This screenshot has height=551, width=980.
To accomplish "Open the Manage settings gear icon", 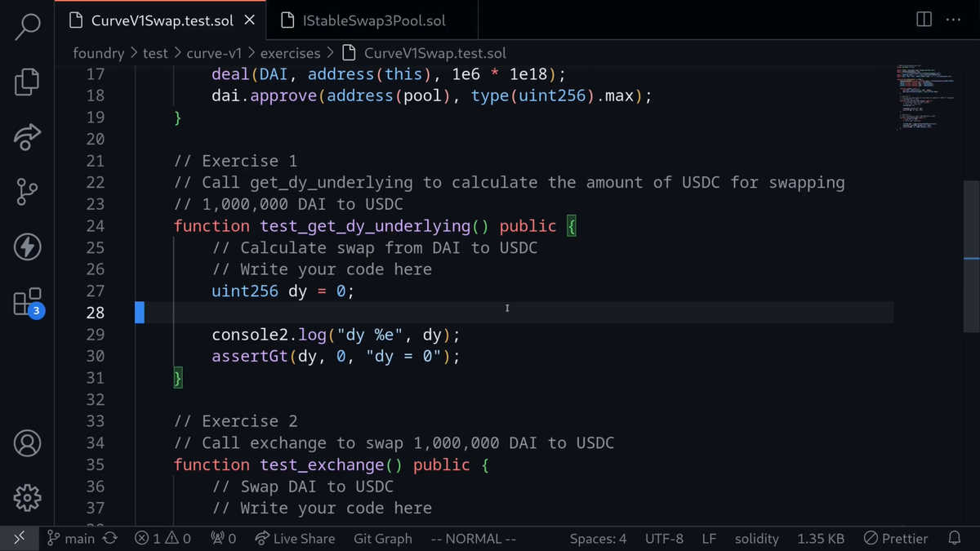I will [x=27, y=498].
